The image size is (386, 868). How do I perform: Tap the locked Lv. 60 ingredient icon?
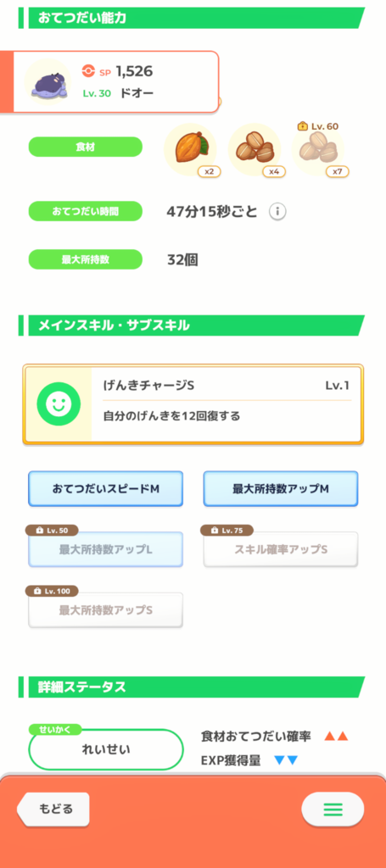pos(318,149)
